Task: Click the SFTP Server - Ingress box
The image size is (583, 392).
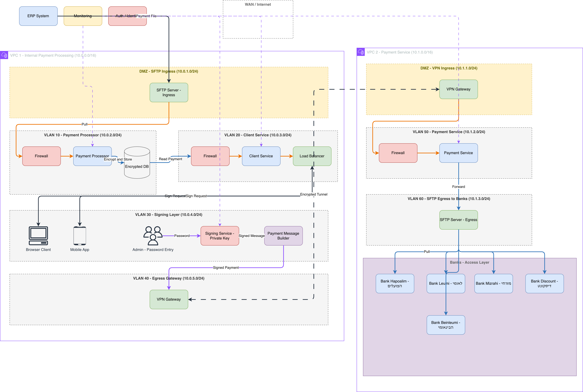Action: 169,93
